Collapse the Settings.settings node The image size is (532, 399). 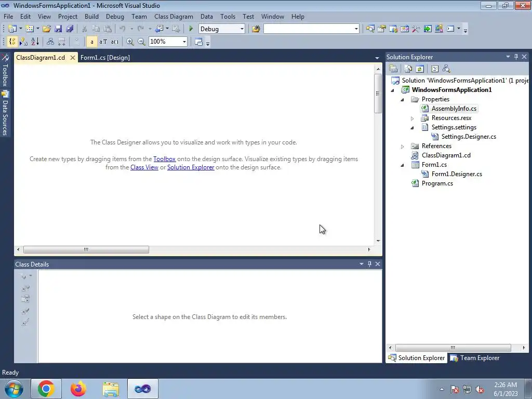412,128
